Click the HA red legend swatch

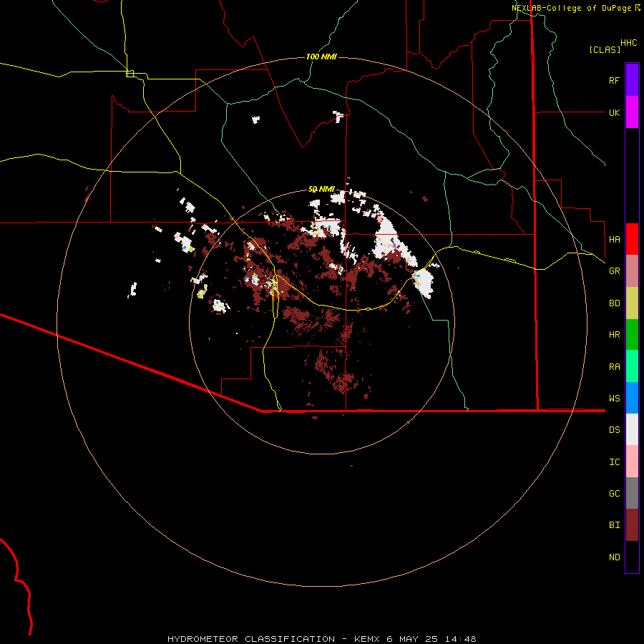[x=632, y=239]
